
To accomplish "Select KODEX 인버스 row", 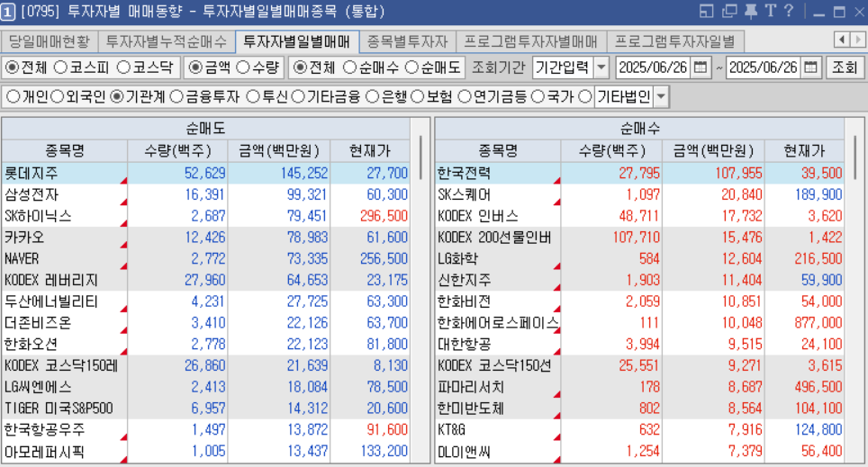I will [x=639, y=216].
